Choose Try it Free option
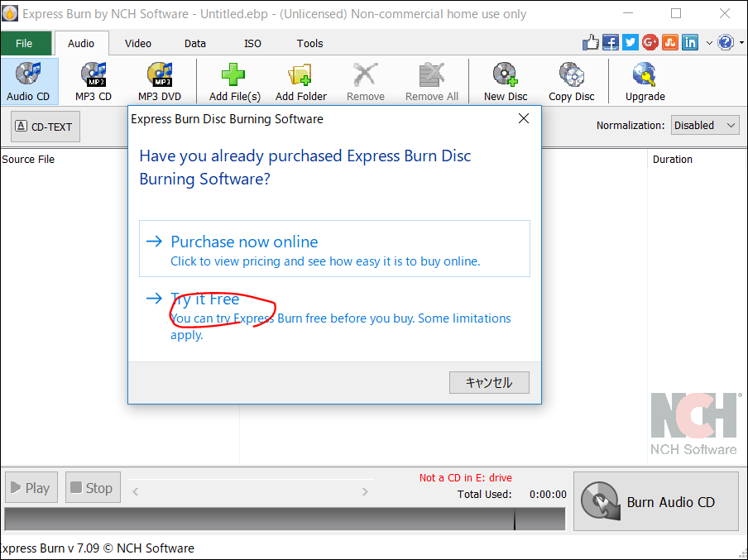 tap(334, 315)
